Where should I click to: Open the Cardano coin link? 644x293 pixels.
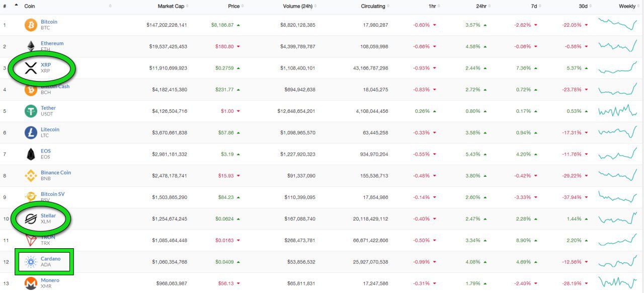click(x=50, y=259)
